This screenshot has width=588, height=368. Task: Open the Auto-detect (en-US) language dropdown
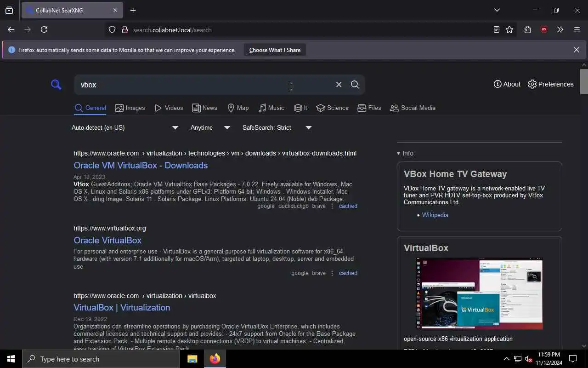coord(125,127)
